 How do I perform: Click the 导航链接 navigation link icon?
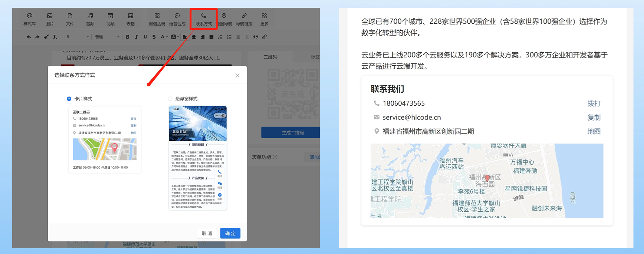(x=244, y=19)
